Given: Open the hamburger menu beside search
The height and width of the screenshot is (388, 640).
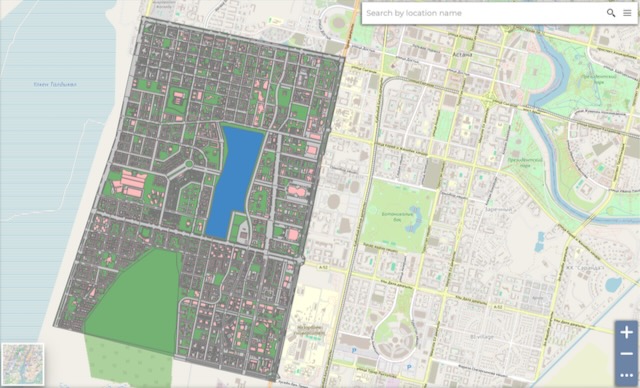Looking at the screenshot, I should click(627, 13).
